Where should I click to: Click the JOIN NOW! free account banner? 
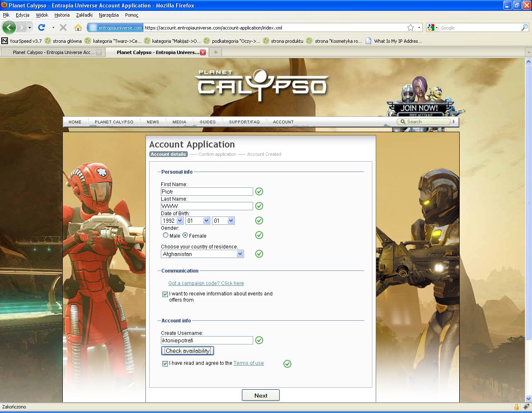click(419, 109)
